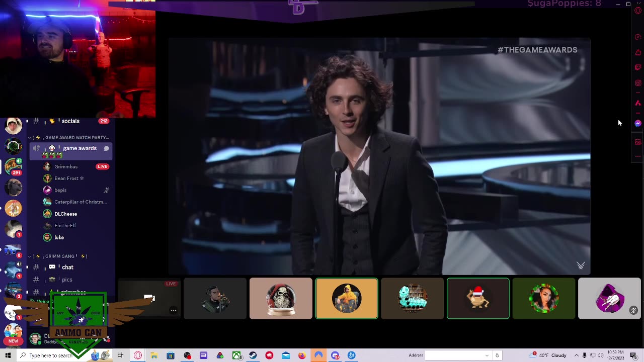This screenshot has height=362, width=644.
Task: Open Messenger icon in Opera sidebar
Action: [x=638, y=123]
